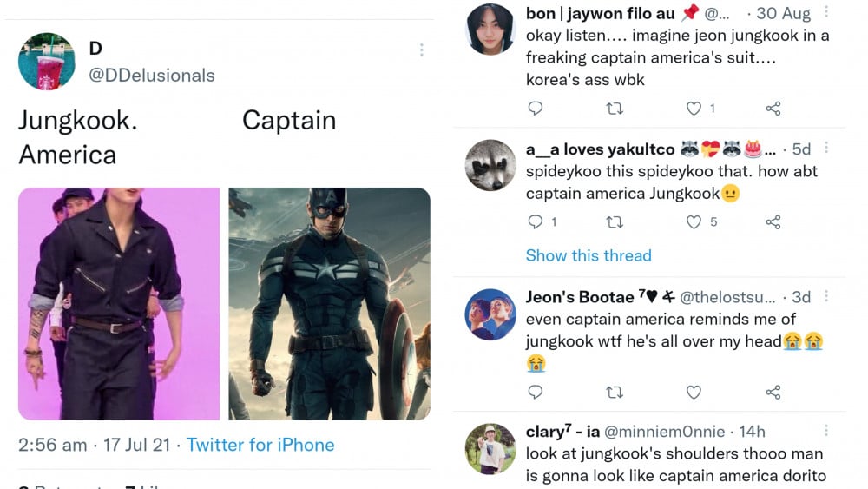Visit the @DDelusionals profile handle
The image size is (868, 489).
pyautogui.click(x=152, y=76)
